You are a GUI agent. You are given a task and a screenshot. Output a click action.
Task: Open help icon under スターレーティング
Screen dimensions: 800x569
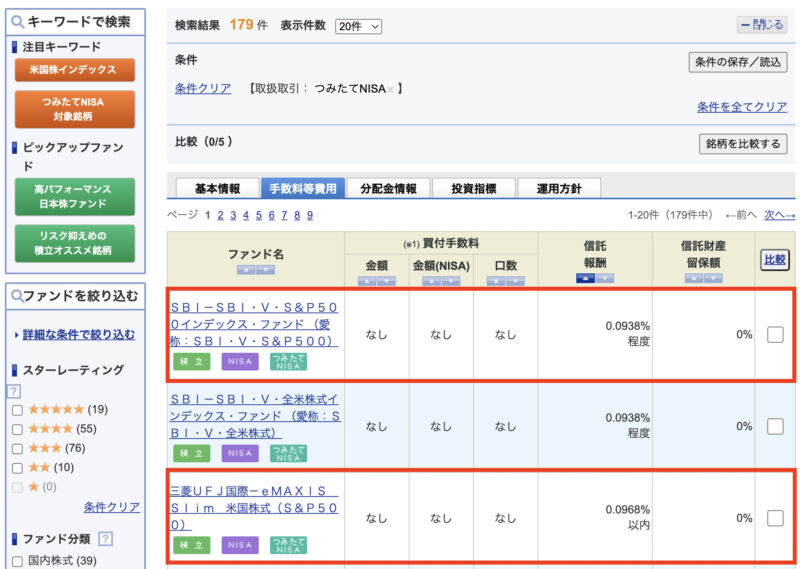[x=14, y=391]
